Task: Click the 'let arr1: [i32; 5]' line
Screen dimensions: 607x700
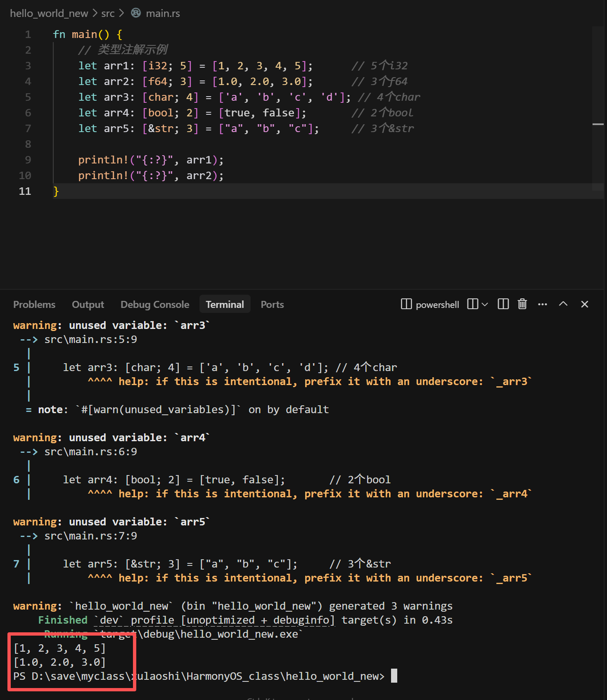Action: 195,66
